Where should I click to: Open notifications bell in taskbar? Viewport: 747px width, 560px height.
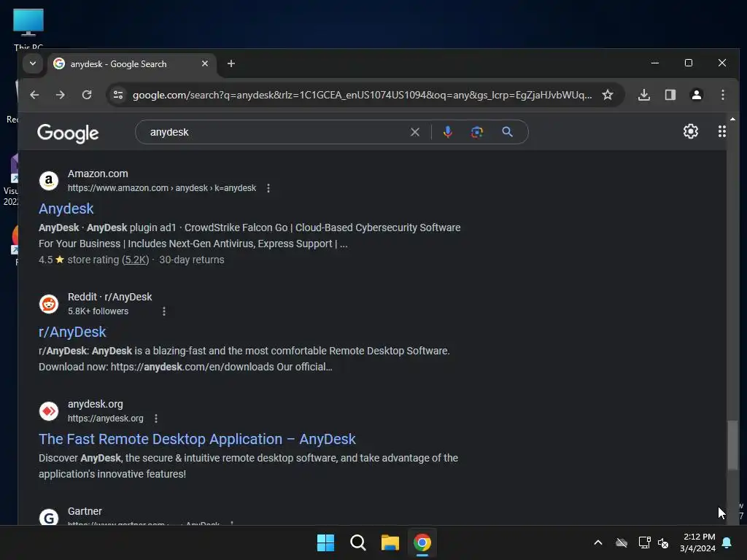pyautogui.click(x=727, y=542)
